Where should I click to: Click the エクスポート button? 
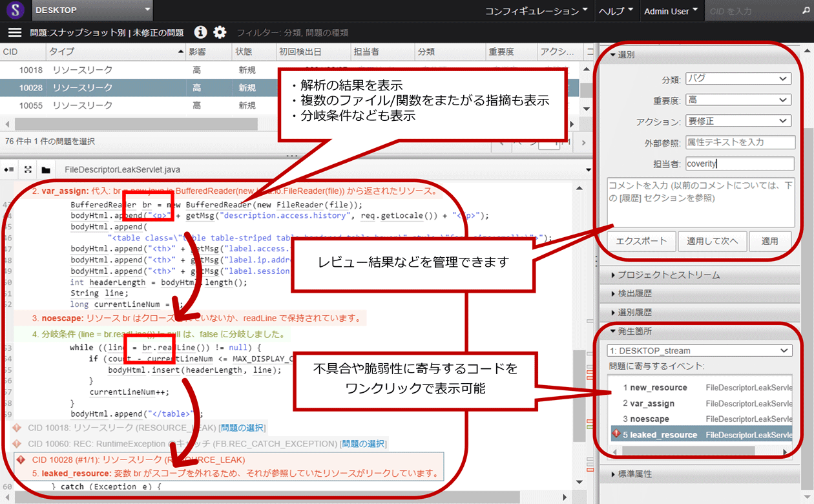(642, 241)
